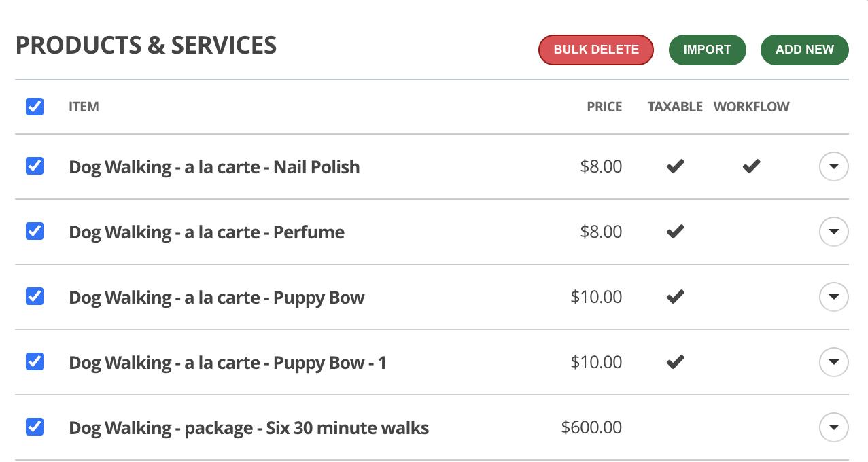Uncheck Six 30 minute walks checkbox

pos(35,427)
